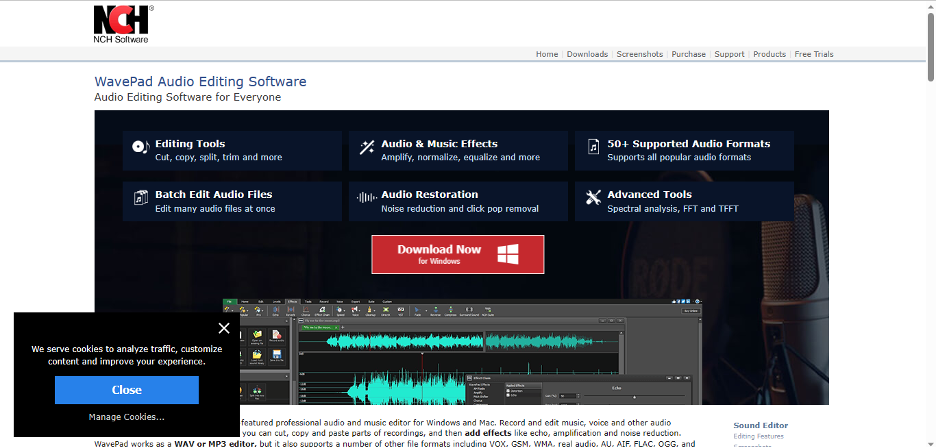Click 'Spectral analysis, FFT and TFFT' text

pyautogui.click(x=673, y=209)
